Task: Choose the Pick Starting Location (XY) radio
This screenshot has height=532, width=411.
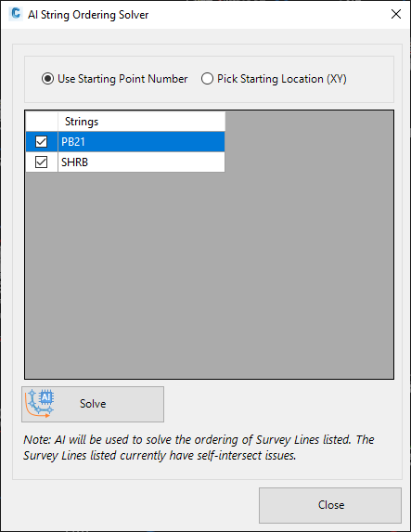Action: pyautogui.click(x=207, y=79)
